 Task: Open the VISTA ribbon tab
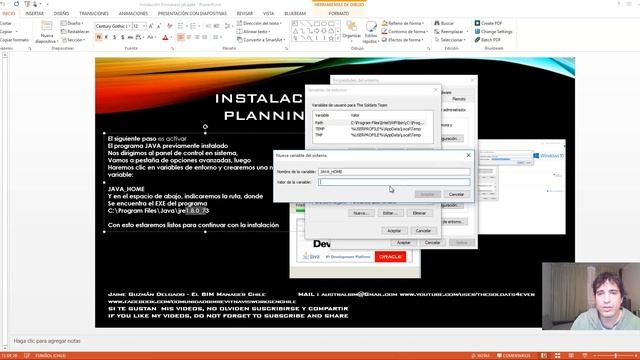pos(268,13)
